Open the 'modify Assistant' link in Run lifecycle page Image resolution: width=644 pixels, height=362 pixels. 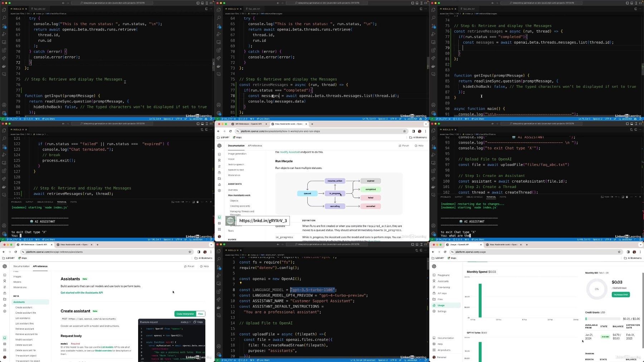click(290, 152)
